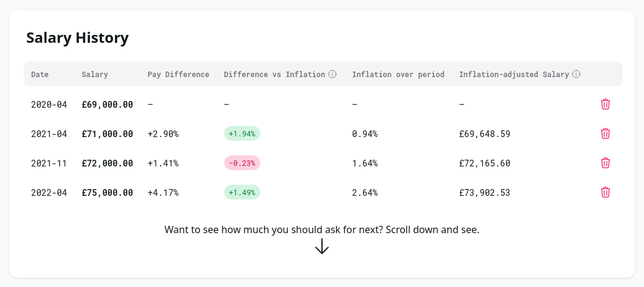
Task: Click info icon beside Inflation-adjusted Salary
Action: [576, 74]
